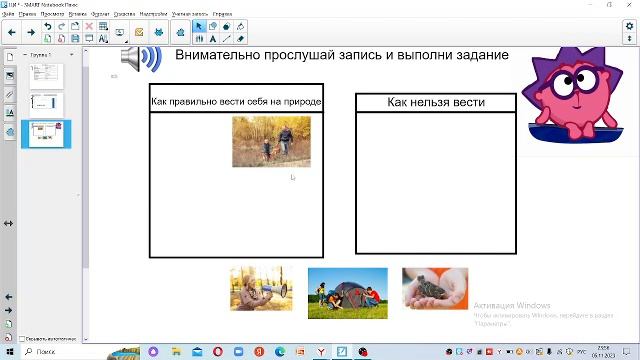Select the regular polygons tool
The image size is (640, 360).
(x=227, y=26)
